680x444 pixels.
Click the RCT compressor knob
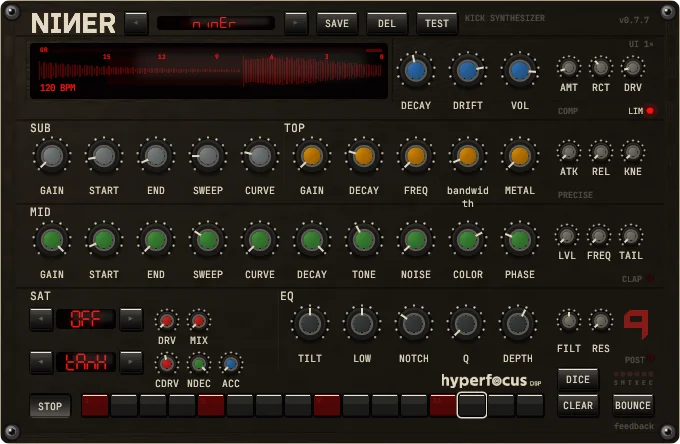601,68
